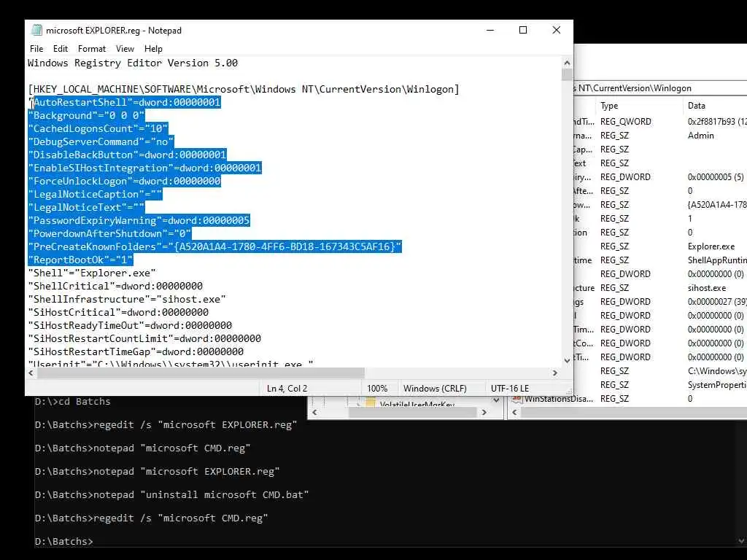747x560 pixels.
Task: Open the File menu in Notepad
Action: [x=36, y=49]
